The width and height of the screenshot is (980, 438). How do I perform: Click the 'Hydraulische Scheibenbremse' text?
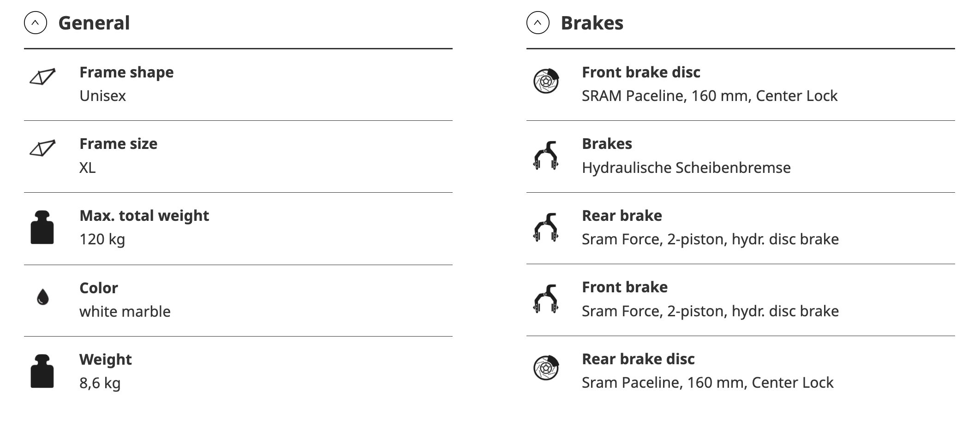coord(686,168)
